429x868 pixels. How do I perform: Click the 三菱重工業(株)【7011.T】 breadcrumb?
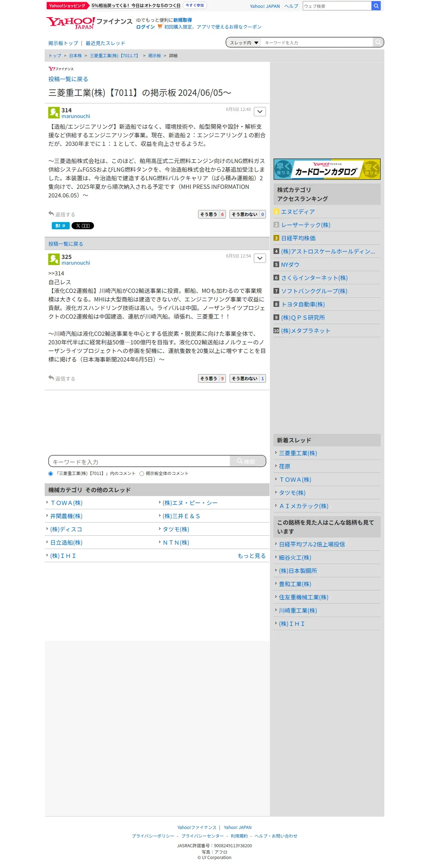point(115,56)
